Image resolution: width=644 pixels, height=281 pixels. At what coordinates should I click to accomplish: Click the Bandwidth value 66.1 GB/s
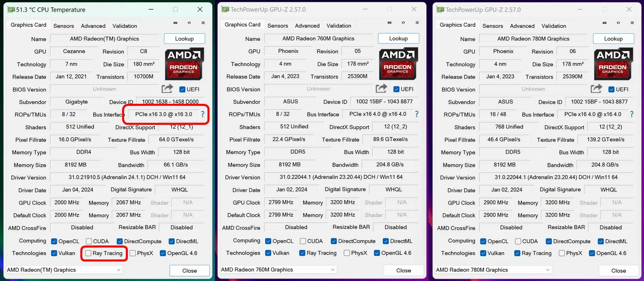[x=176, y=165]
